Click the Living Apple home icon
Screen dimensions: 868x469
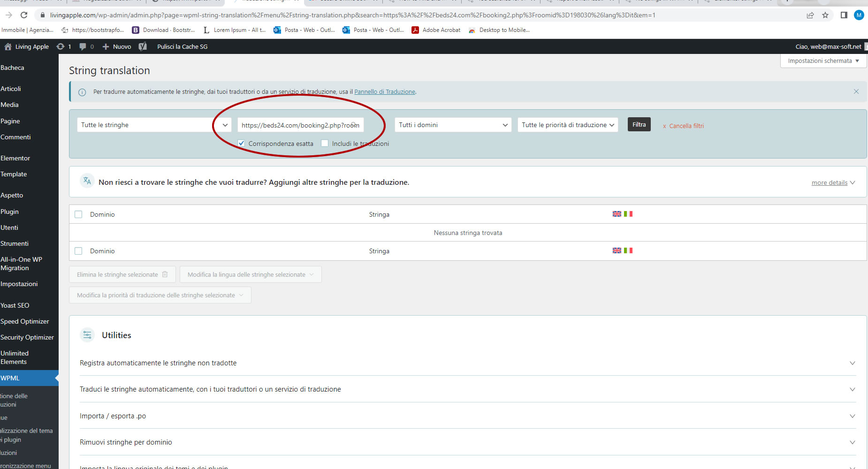tap(8, 46)
